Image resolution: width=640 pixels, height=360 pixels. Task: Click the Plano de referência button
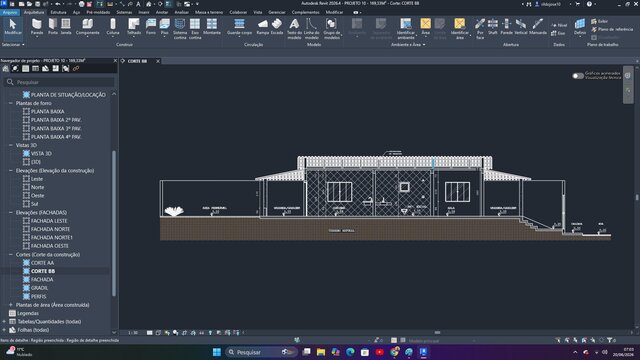pyautogui.click(x=612, y=29)
